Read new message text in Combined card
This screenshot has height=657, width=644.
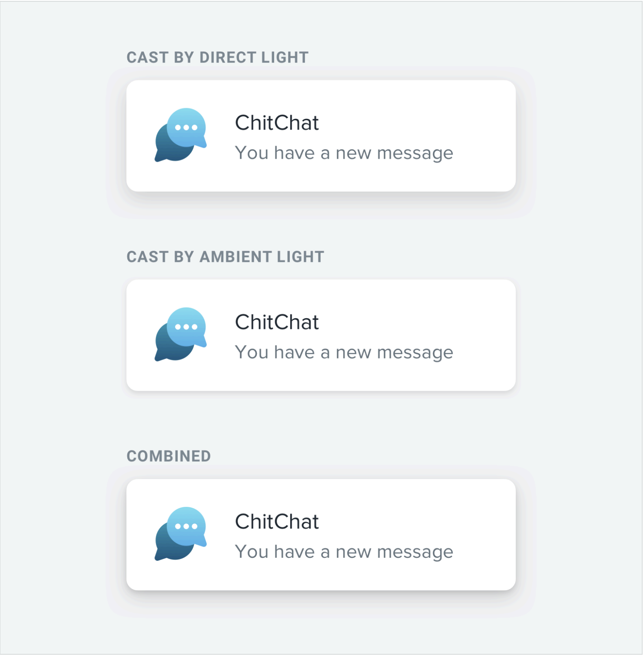coord(344,552)
